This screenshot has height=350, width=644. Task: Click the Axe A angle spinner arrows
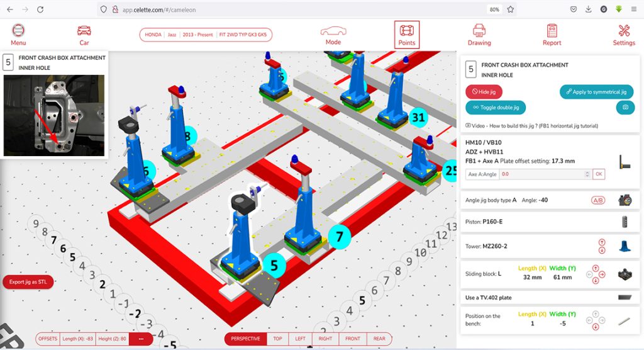[587, 174]
